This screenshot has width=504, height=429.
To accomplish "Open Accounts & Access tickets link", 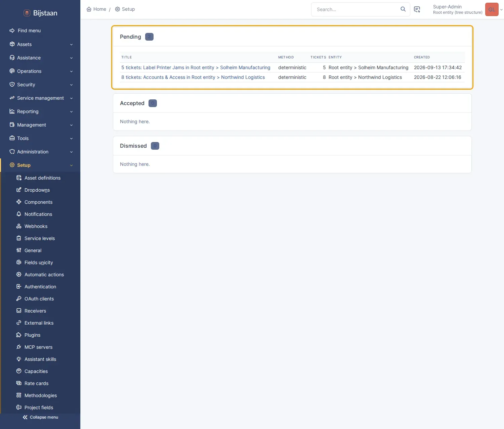I will click(193, 77).
